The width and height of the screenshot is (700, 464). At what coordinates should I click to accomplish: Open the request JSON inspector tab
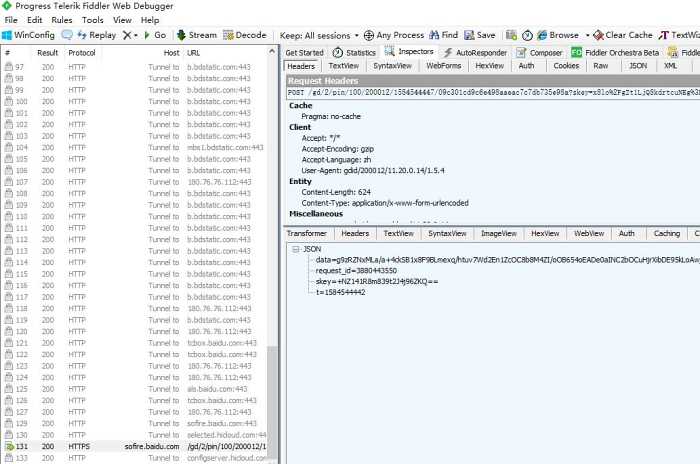point(638,66)
